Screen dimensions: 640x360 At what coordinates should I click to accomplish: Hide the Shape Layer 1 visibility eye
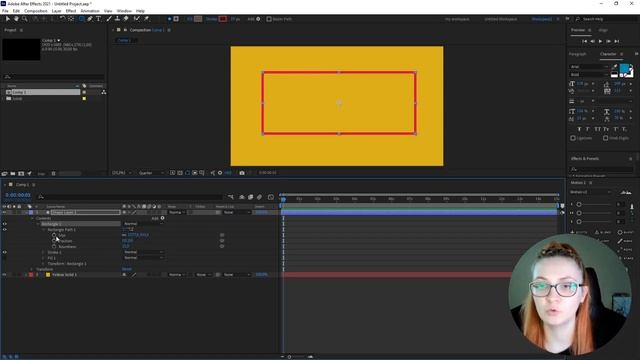4,213
